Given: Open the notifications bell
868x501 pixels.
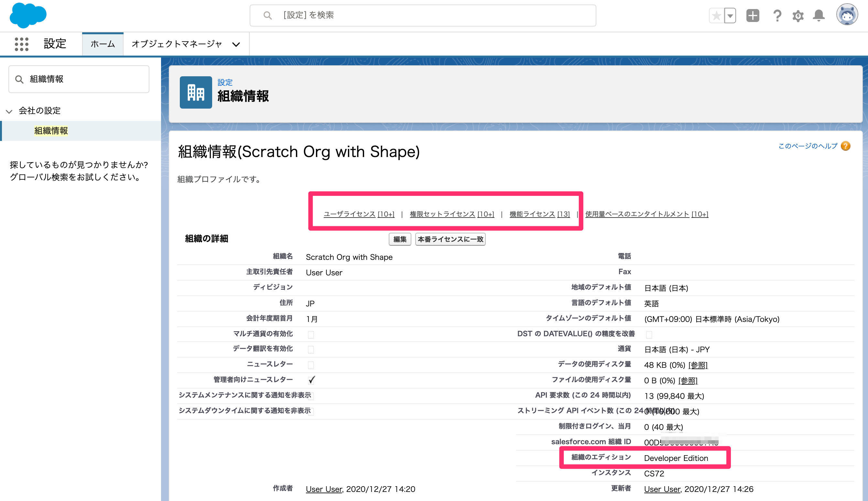Looking at the screenshot, I should [819, 16].
